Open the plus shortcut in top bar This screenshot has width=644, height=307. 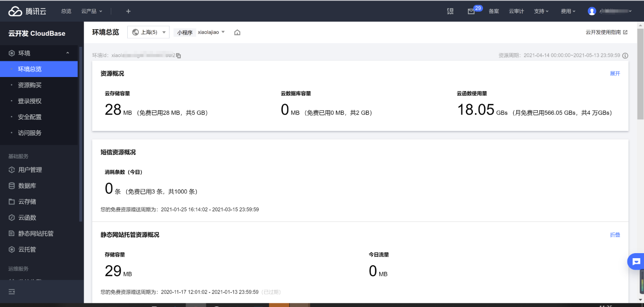point(128,11)
